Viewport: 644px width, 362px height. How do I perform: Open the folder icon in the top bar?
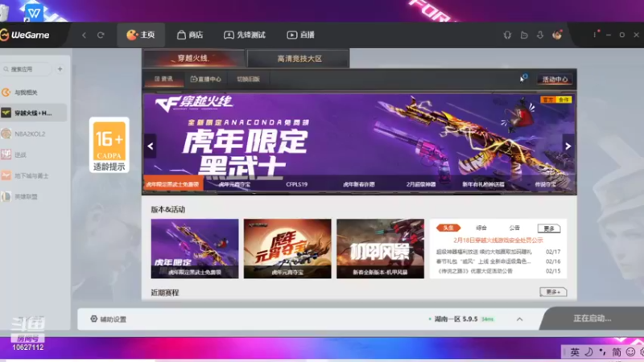tap(524, 35)
